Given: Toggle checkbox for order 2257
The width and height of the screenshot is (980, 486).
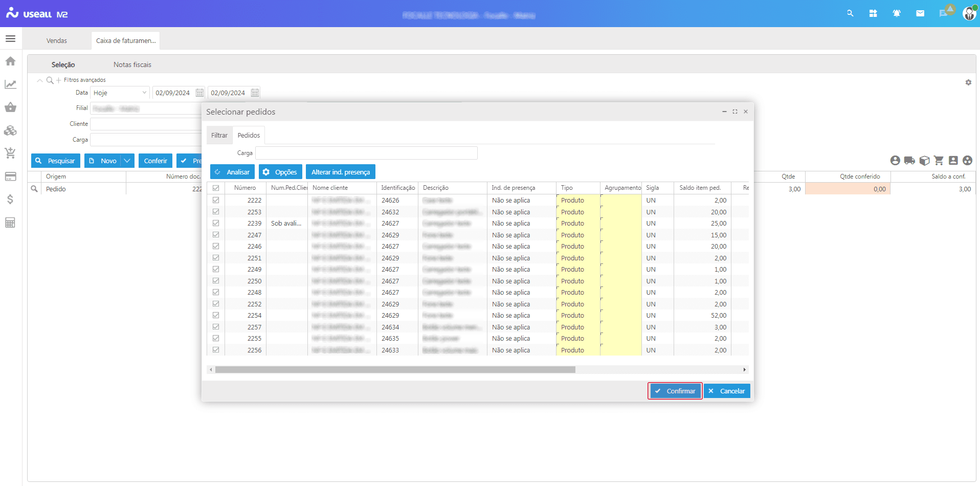Looking at the screenshot, I should 216,327.
